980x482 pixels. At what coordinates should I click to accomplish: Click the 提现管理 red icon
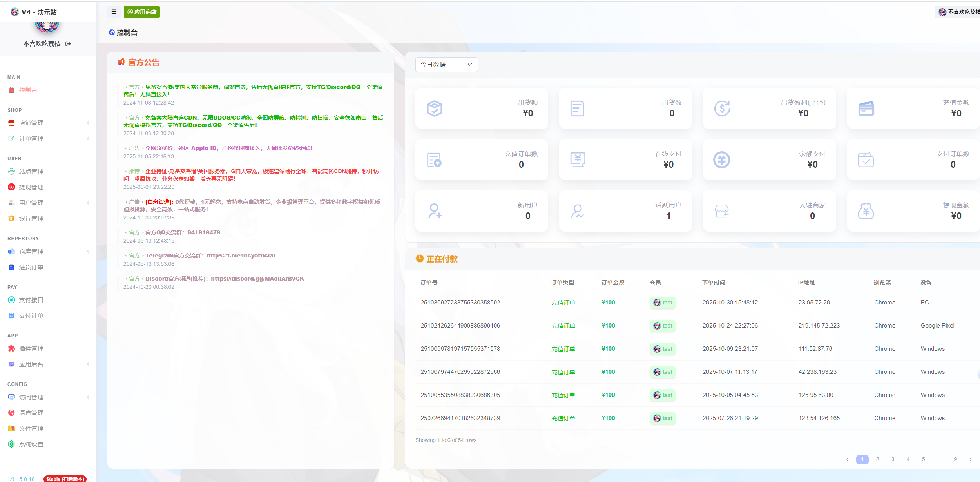click(11, 187)
